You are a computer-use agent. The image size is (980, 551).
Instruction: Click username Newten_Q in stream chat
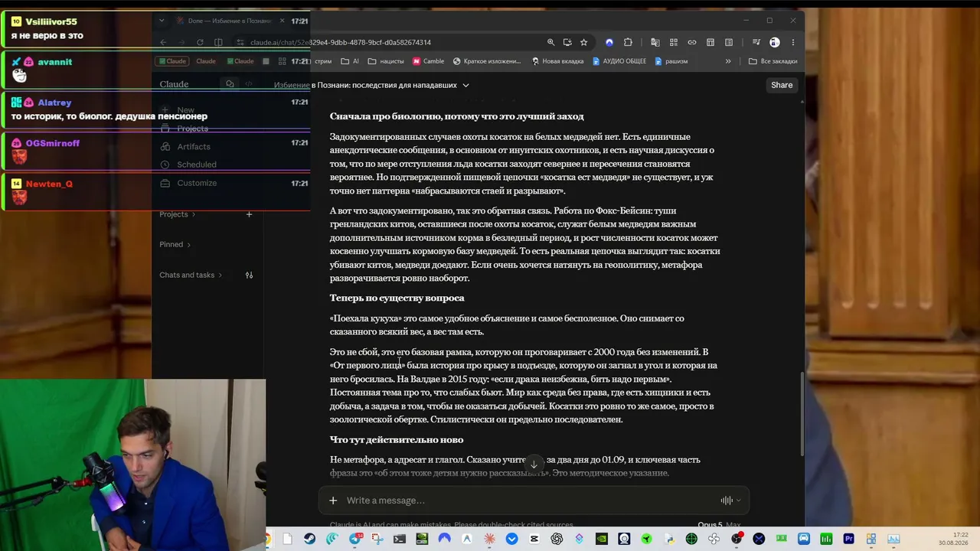pos(49,184)
